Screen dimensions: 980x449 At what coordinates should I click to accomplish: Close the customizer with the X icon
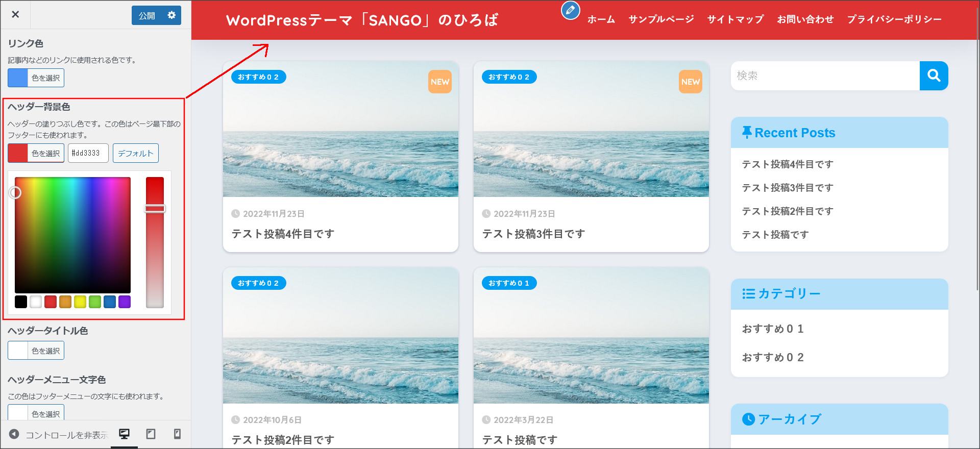click(x=15, y=14)
